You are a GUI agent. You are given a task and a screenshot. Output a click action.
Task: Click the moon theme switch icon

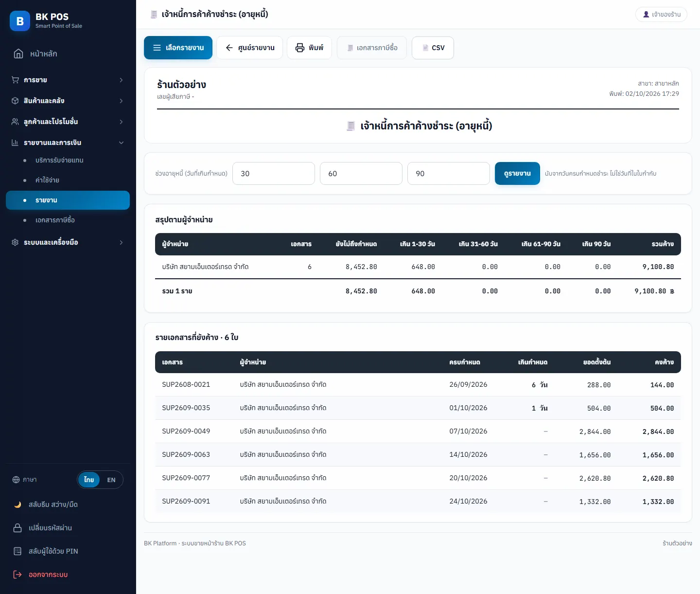point(17,504)
